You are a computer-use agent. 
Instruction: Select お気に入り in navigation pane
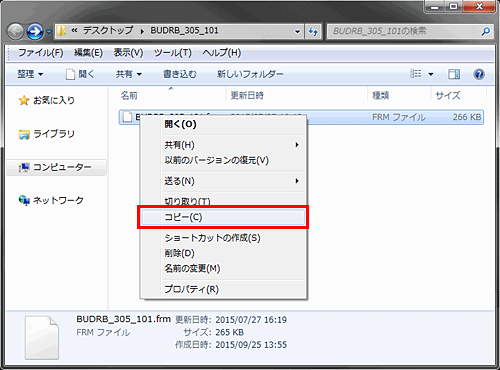[x=54, y=100]
